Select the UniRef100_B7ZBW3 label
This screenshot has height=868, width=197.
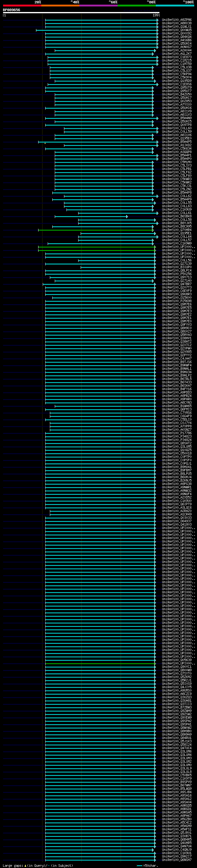(176, 707)
